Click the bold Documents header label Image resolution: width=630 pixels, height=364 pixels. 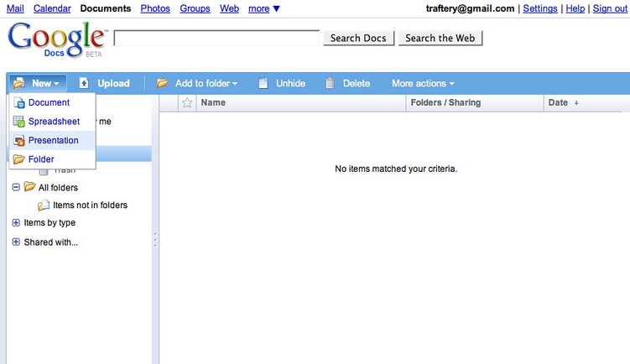(x=106, y=8)
